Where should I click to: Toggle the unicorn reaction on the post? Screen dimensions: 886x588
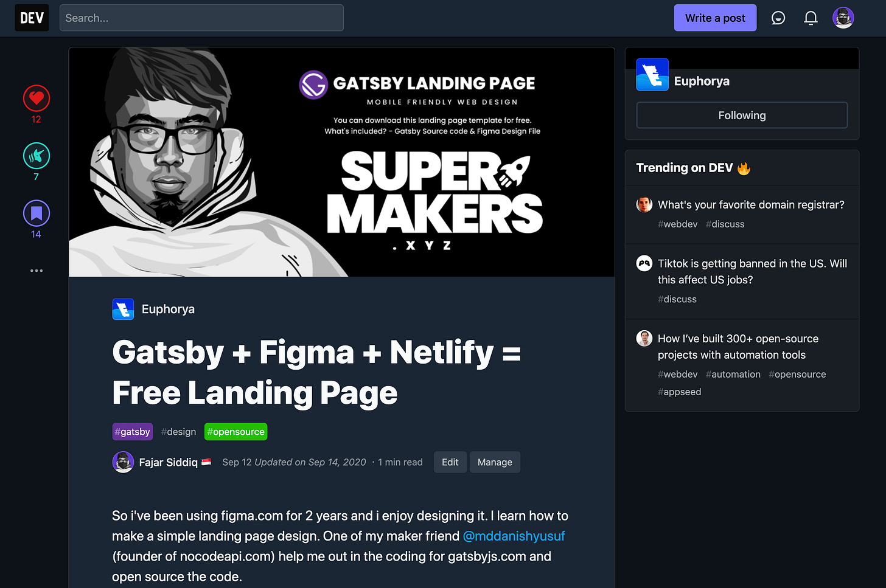click(x=37, y=156)
